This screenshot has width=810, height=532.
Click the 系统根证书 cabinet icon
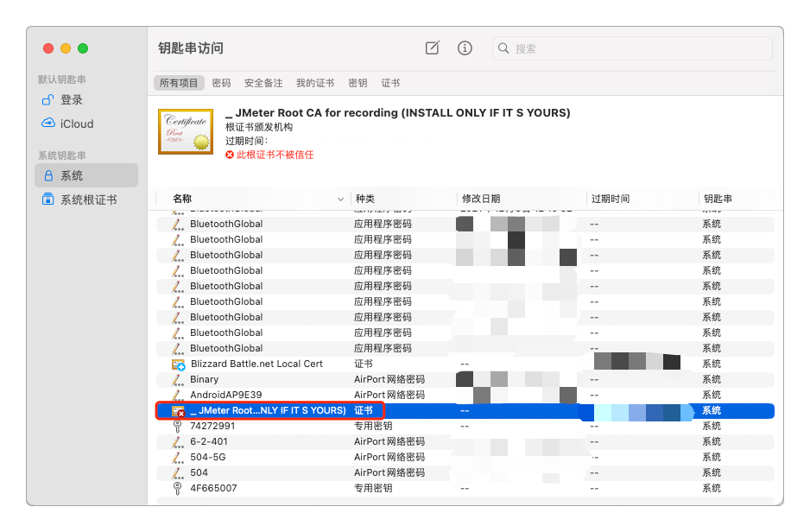pyautogui.click(x=48, y=199)
